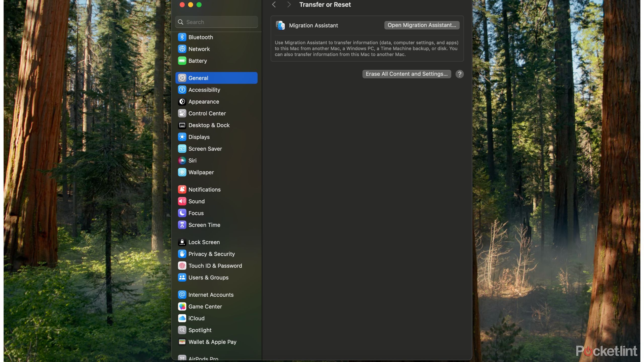Select Sound speaker icon
This screenshot has width=644, height=362.
click(182, 201)
